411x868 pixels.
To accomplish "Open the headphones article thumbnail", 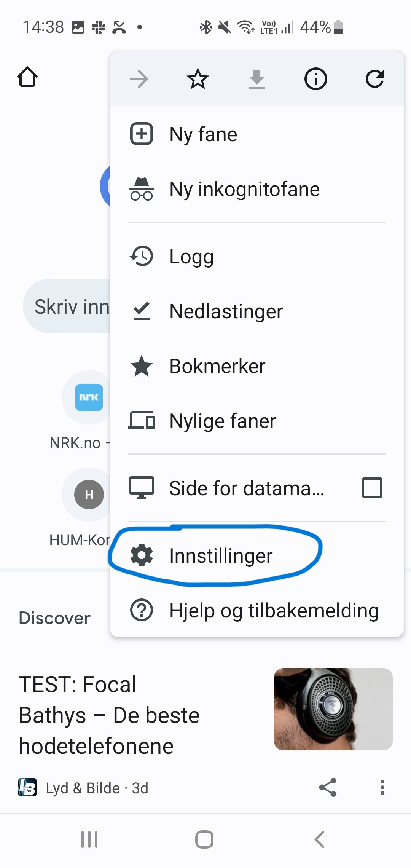I will coord(333,709).
